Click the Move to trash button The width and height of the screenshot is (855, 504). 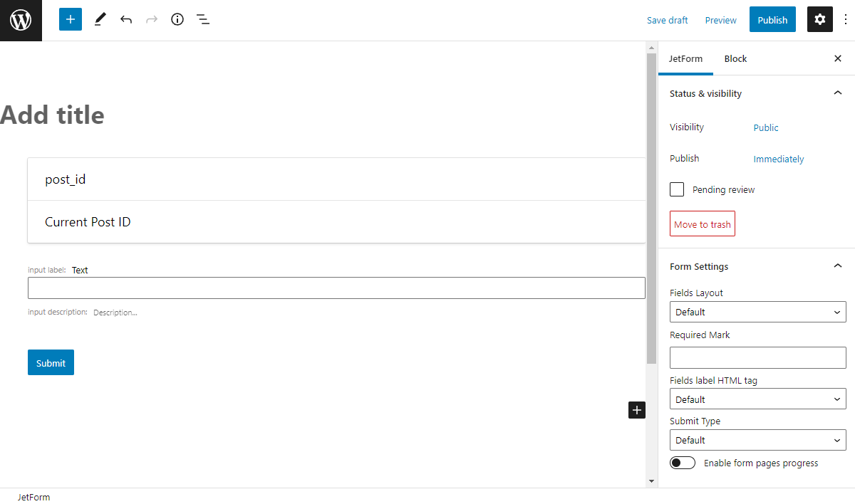(x=702, y=224)
